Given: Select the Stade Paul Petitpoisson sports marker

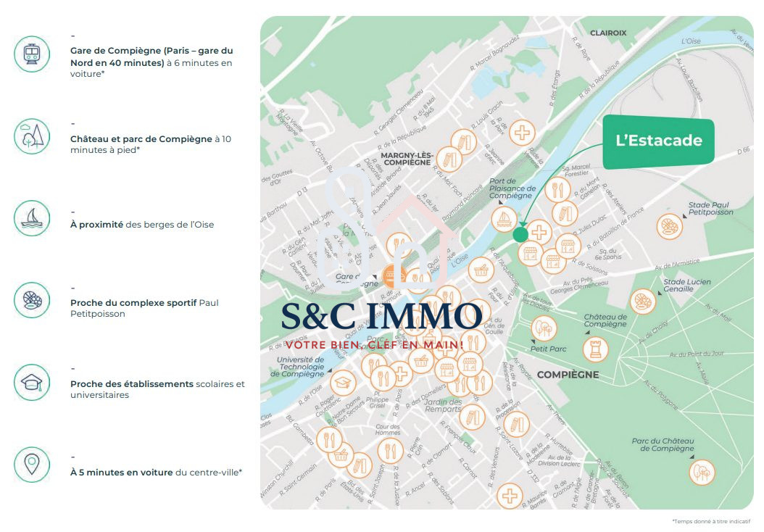Looking at the screenshot, I should click(x=670, y=227).
